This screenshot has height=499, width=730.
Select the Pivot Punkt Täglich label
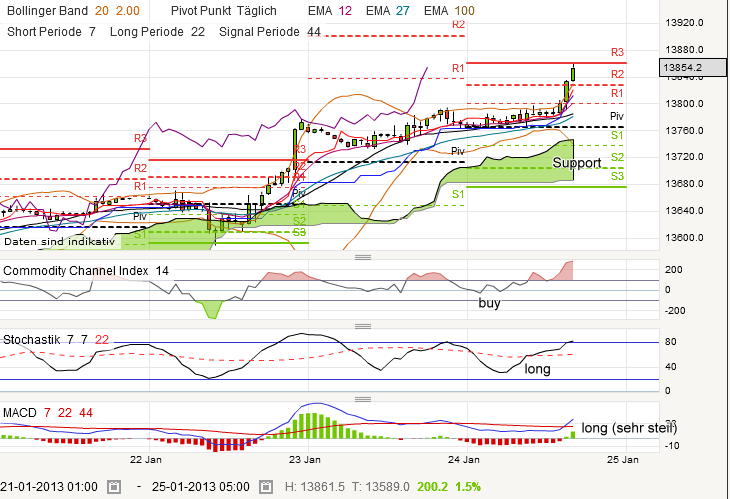coord(223,11)
